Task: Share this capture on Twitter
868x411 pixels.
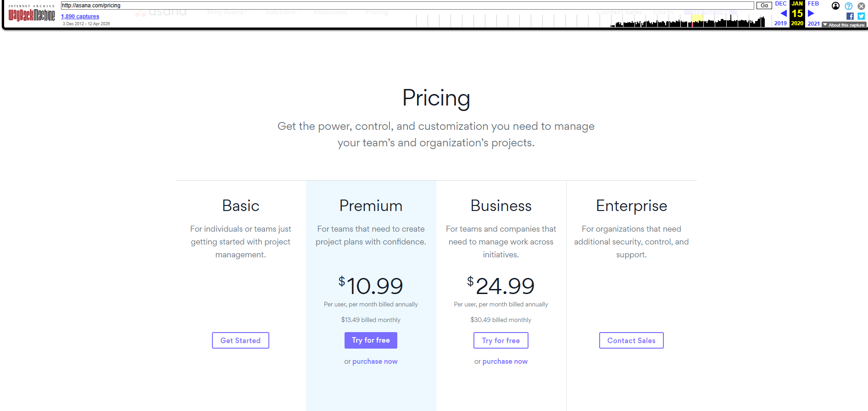Action: tap(861, 16)
